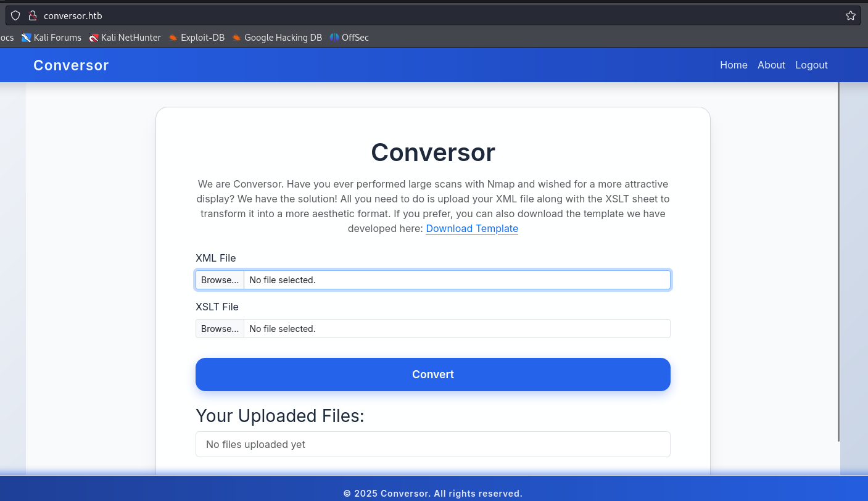Click the XML 'No file selected' field

point(457,280)
